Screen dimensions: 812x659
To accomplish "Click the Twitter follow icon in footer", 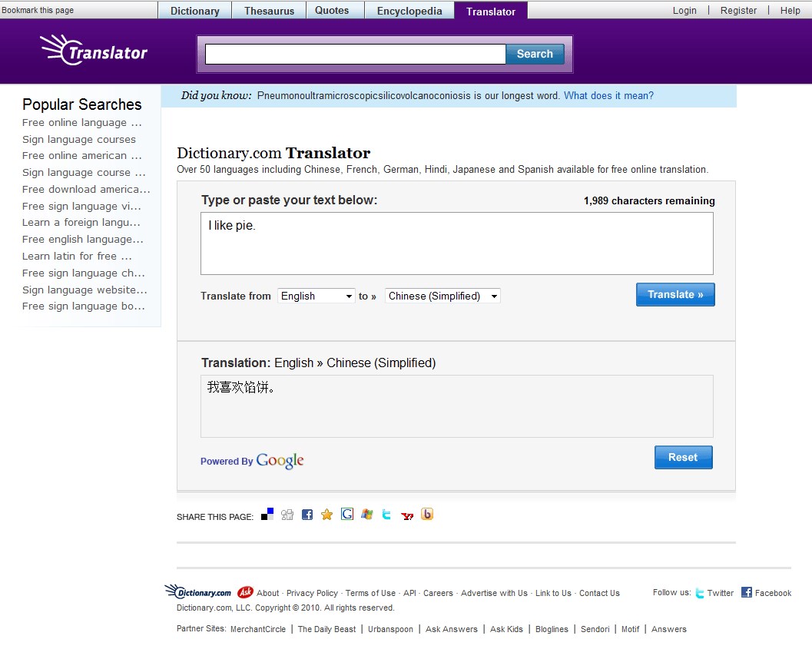I will (700, 593).
